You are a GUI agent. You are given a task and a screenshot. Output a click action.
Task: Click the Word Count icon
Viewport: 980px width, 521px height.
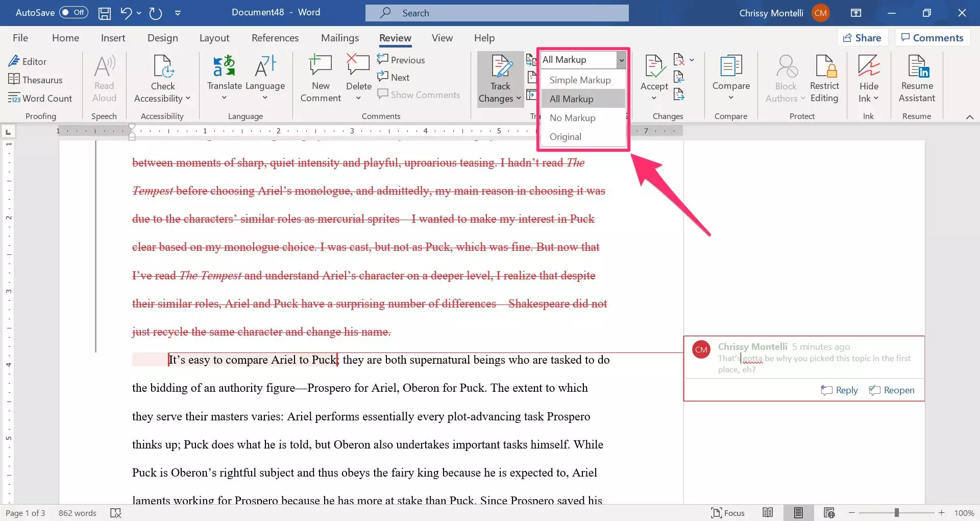14,98
